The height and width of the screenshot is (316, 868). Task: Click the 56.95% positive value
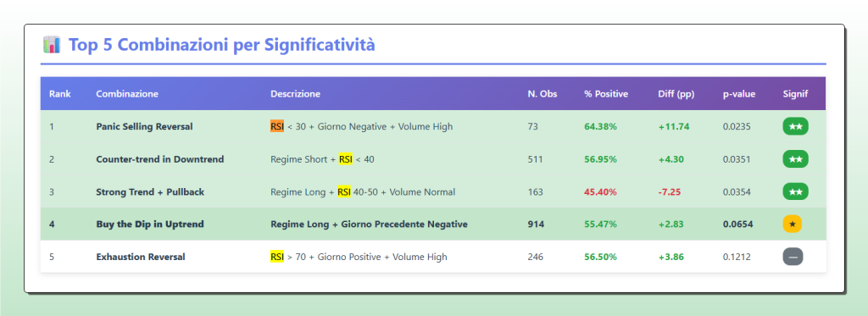click(601, 159)
